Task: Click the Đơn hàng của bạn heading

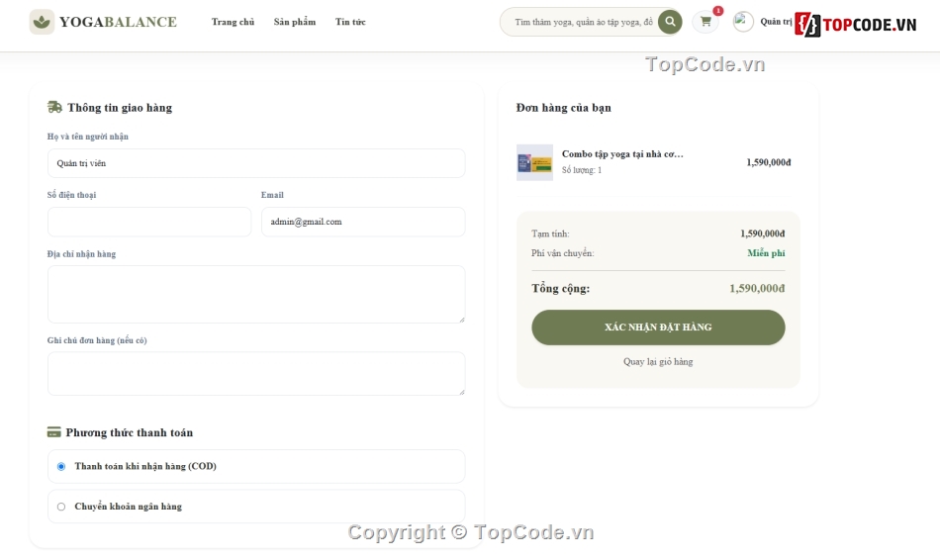Action: point(564,107)
